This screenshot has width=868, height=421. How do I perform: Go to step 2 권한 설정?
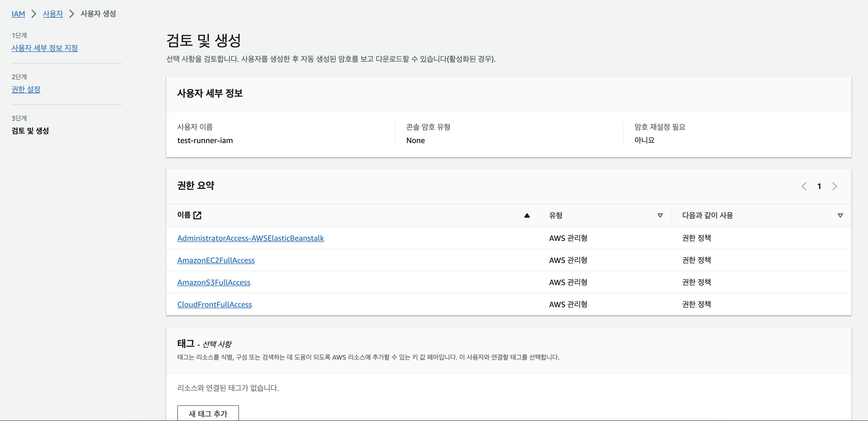point(26,89)
